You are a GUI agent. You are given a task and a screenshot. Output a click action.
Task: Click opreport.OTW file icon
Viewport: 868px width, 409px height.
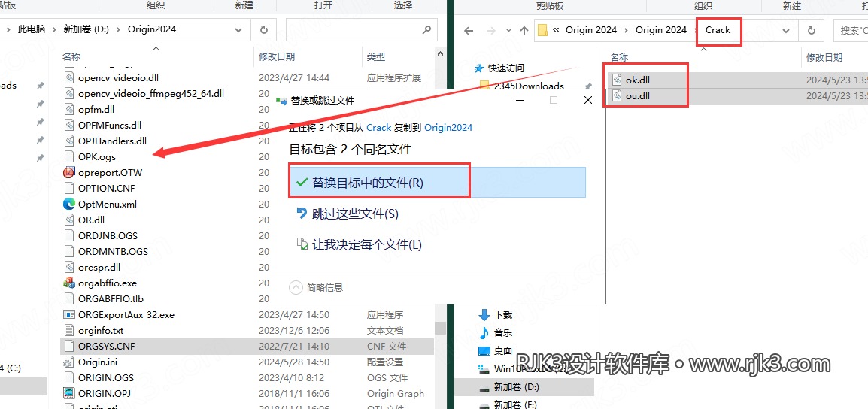click(68, 172)
